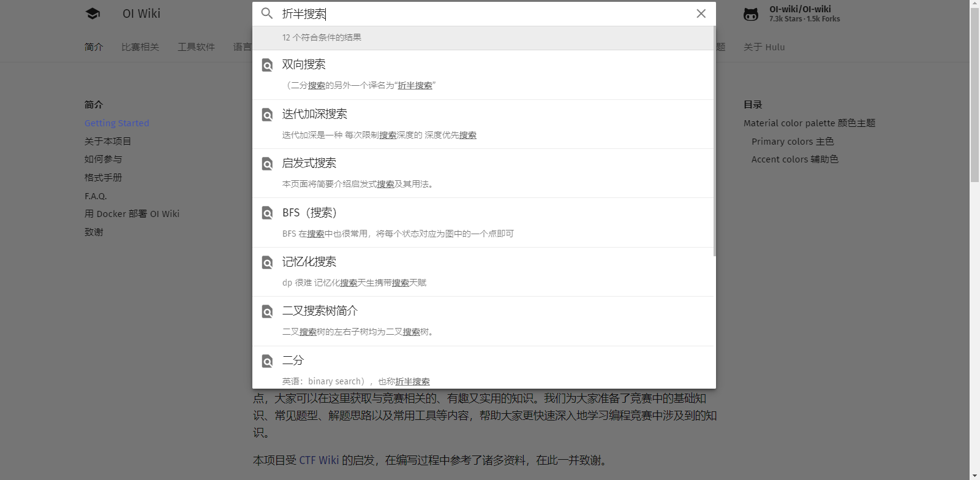Image resolution: width=980 pixels, height=480 pixels.
Task: Open the BFS(搜索) search result
Action: coord(483,223)
